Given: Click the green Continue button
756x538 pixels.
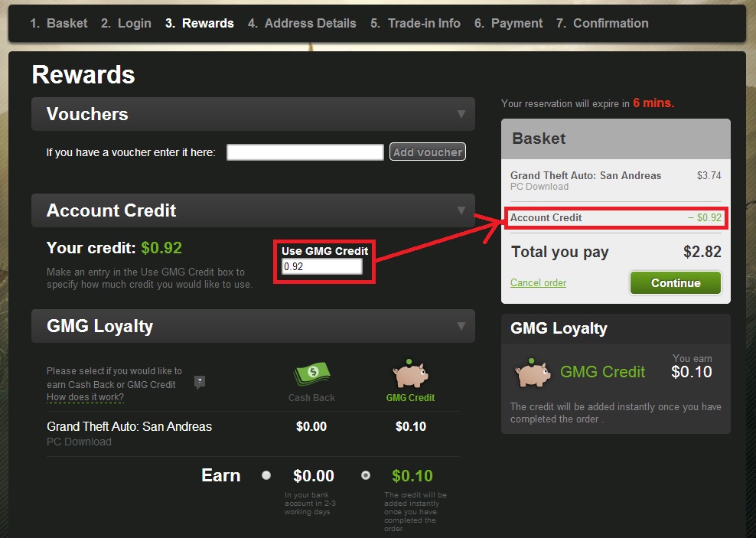Looking at the screenshot, I should 676,283.
